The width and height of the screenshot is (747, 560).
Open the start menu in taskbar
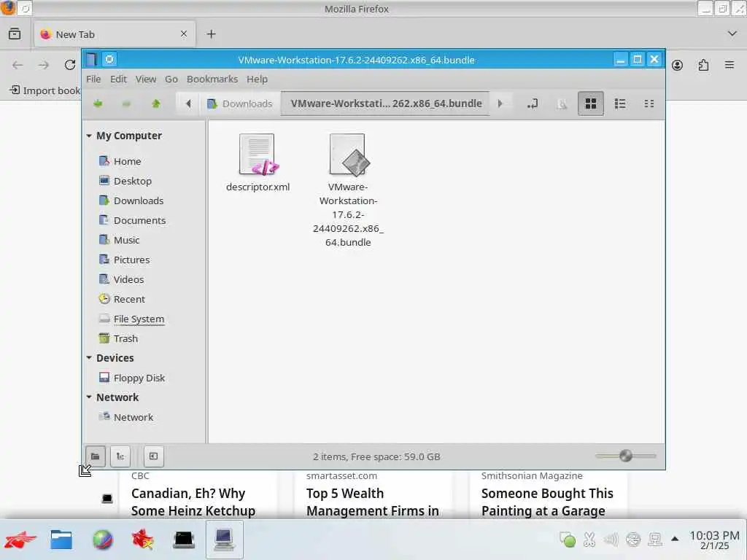[x=20, y=540]
